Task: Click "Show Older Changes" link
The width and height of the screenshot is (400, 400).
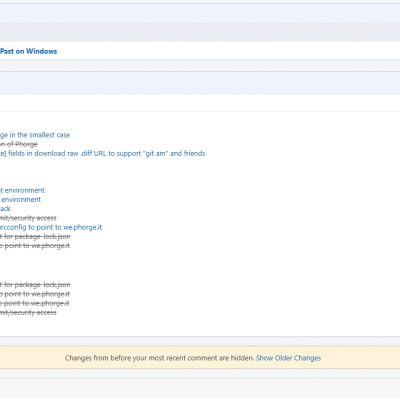Action: click(288, 358)
